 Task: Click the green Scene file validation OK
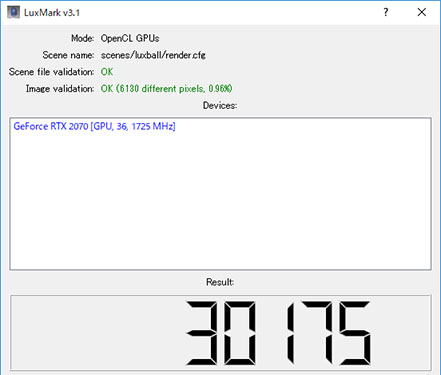tap(107, 72)
